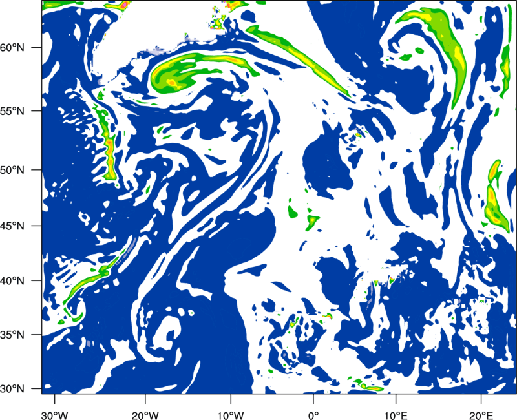Click the 40°N latitude label
Viewport: 517px width, 420px height.
tap(12, 281)
